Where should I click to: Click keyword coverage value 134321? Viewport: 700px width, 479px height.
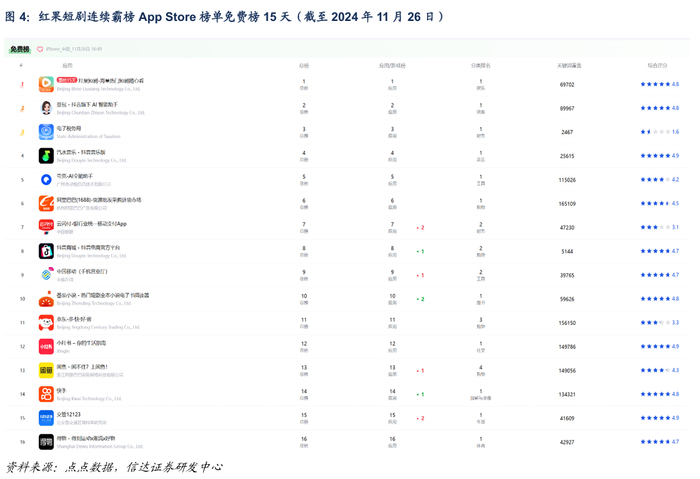[x=567, y=395]
